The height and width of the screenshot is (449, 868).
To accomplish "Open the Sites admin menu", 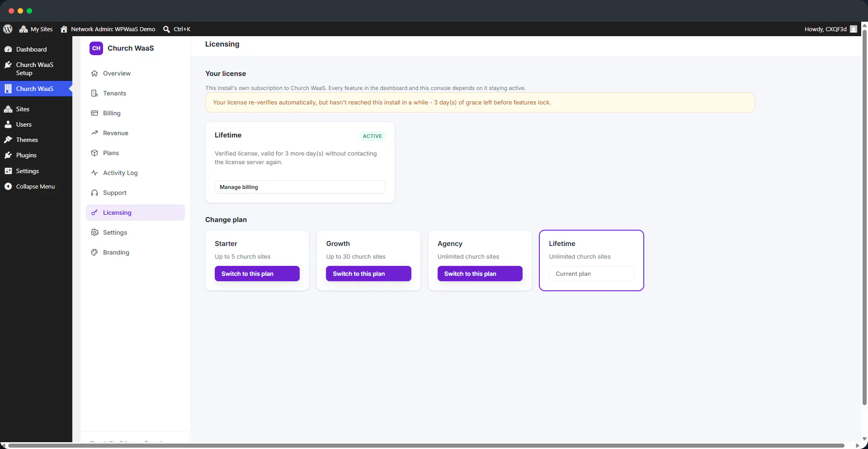I will coord(36,109).
